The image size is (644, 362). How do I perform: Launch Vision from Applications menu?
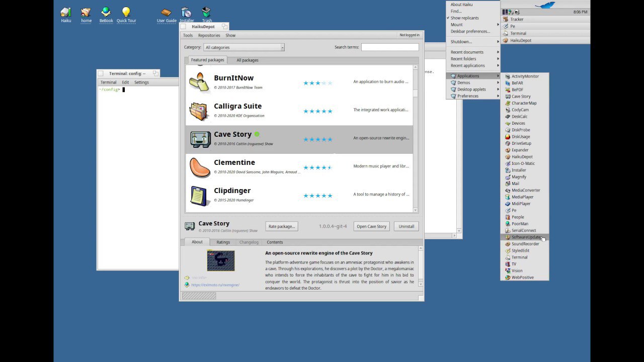pos(525,270)
